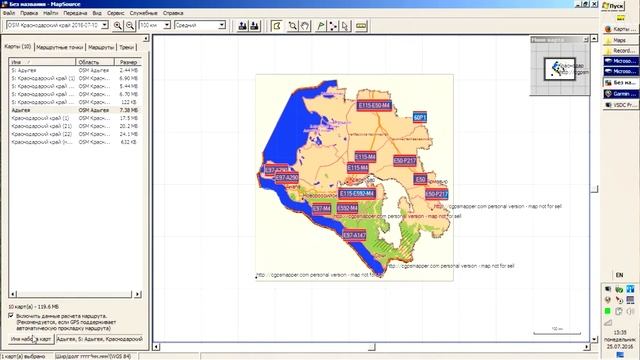Click the map horizontal scroll right arrow
Screen dimensions: 640x360
587,347
